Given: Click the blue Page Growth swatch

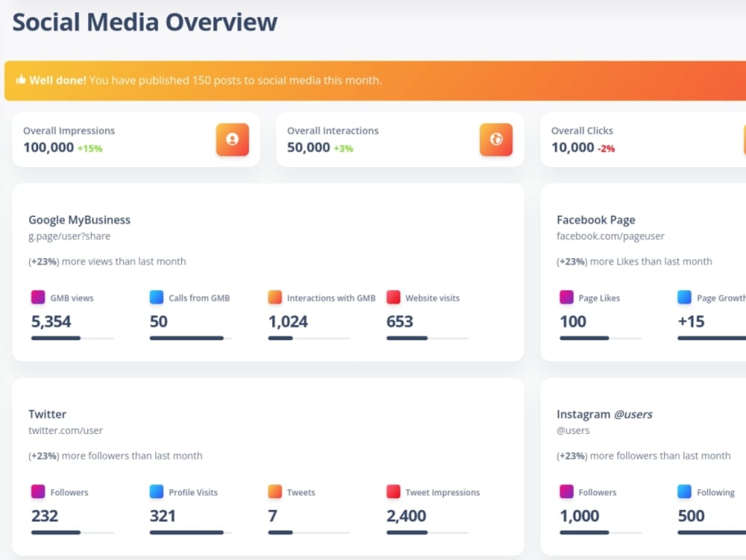Looking at the screenshot, I should (x=684, y=297).
